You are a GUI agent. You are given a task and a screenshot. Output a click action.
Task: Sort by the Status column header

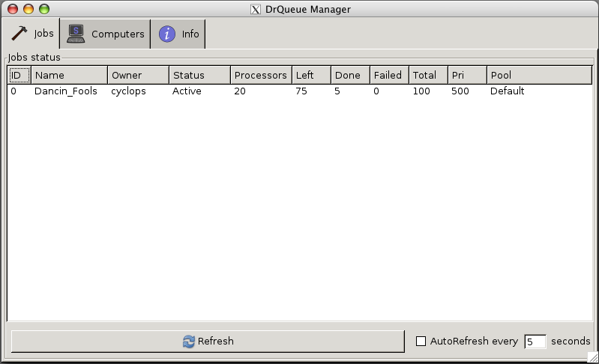pos(200,75)
